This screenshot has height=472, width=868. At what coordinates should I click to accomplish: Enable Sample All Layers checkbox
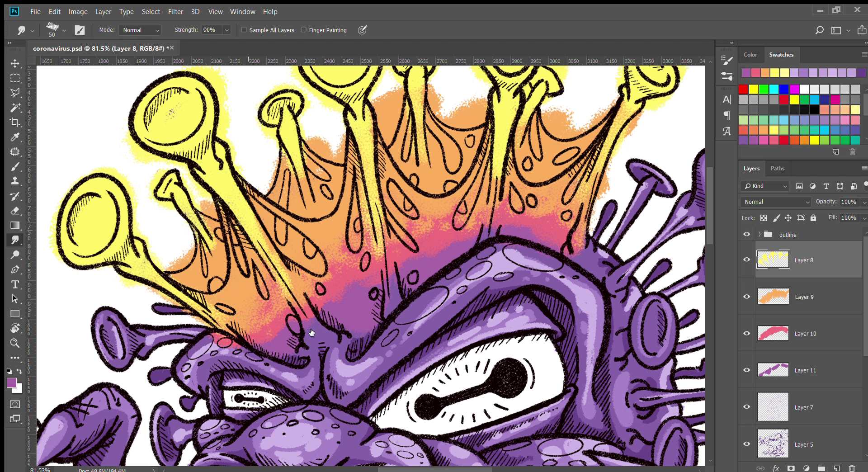[x=244, y=30]
